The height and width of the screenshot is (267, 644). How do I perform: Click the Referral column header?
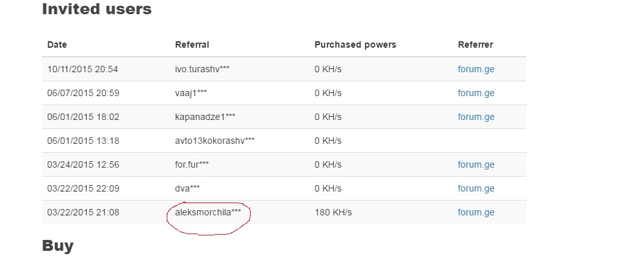coord(192,44)
